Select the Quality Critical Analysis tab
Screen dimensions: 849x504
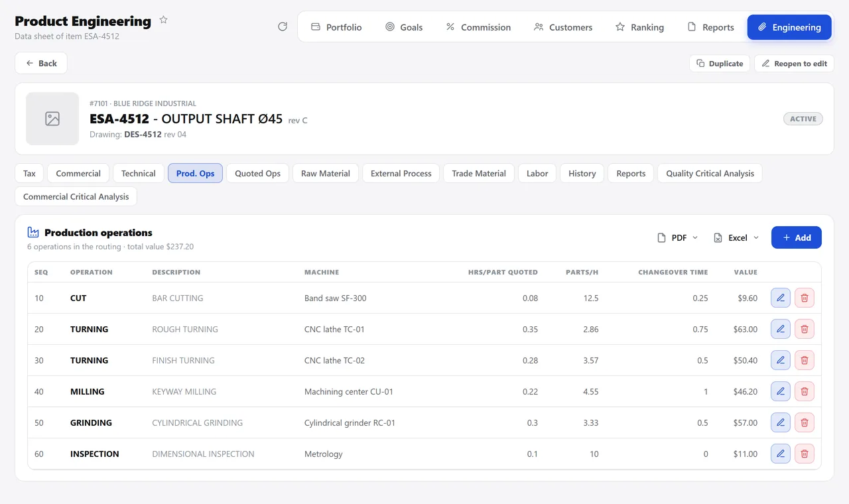click(x=710, y=173)
